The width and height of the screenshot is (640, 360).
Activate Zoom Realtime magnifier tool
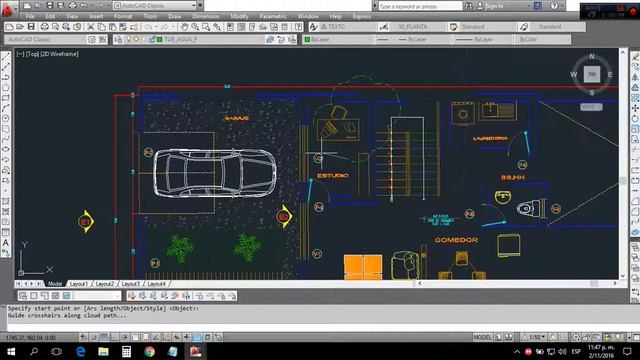point(195,27)
